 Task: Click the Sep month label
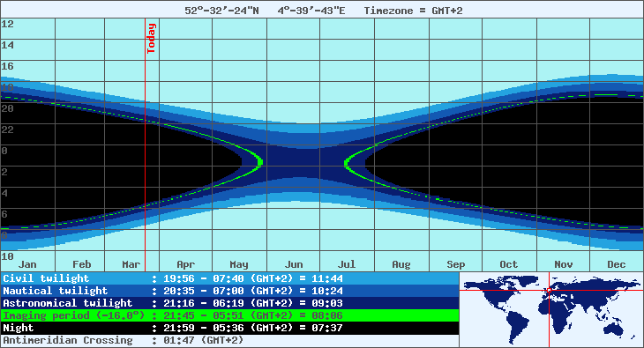point(455,264)
